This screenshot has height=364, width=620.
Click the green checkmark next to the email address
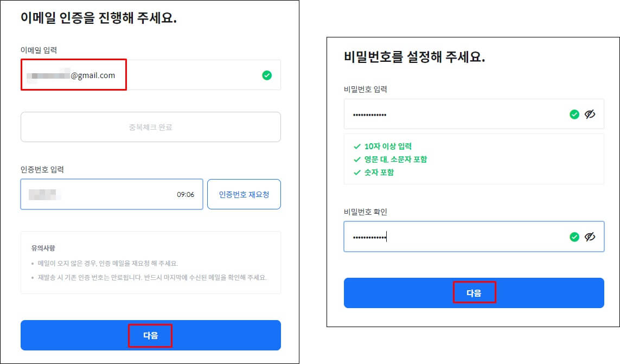pyautogui.click(x=266, y=75)
